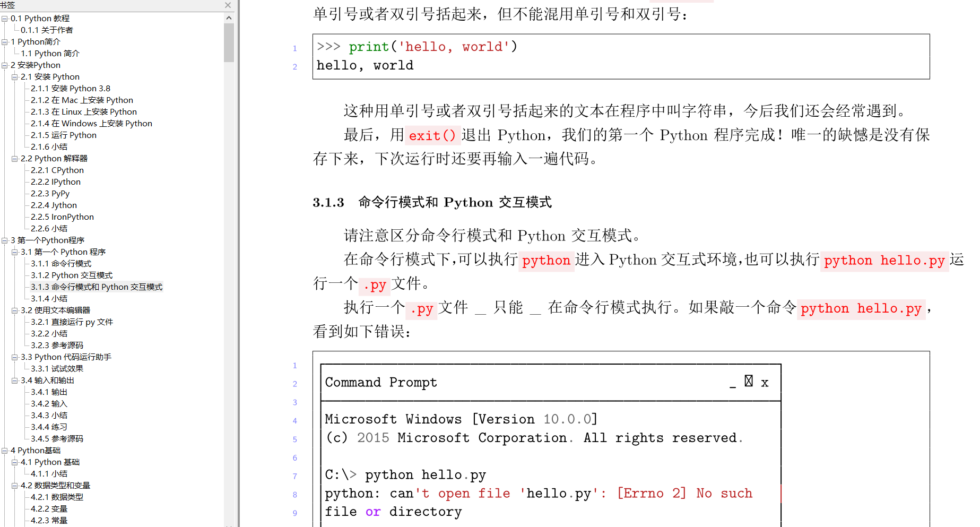Collapse the "2 安装Python" section
This screenshot has height=527, width=980.
point(5,65)
